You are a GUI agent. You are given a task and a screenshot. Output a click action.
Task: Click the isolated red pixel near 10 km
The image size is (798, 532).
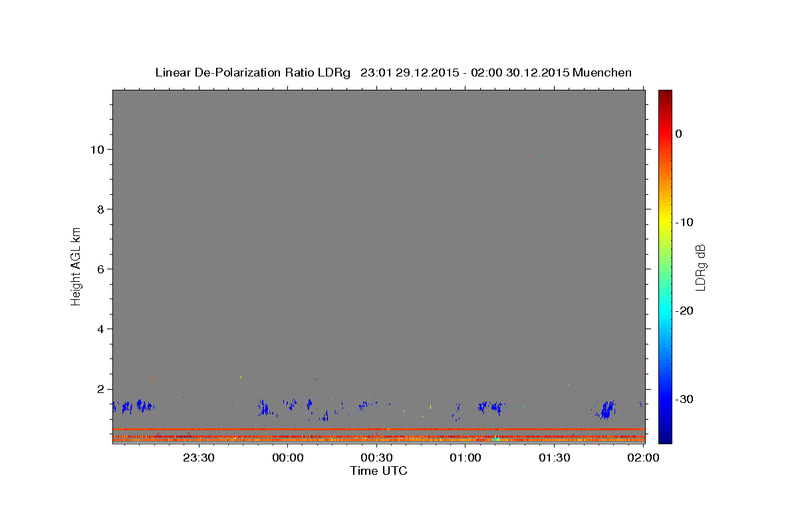[529, 156]
